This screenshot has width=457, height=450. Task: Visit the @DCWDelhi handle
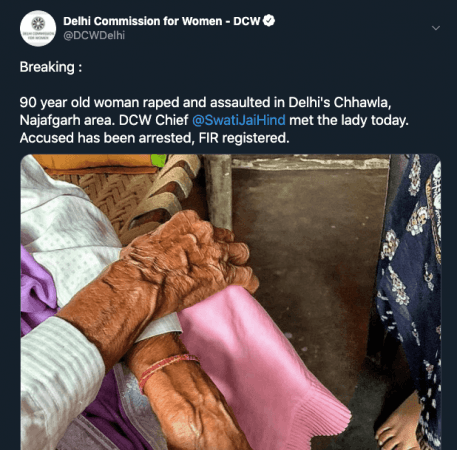94,35
